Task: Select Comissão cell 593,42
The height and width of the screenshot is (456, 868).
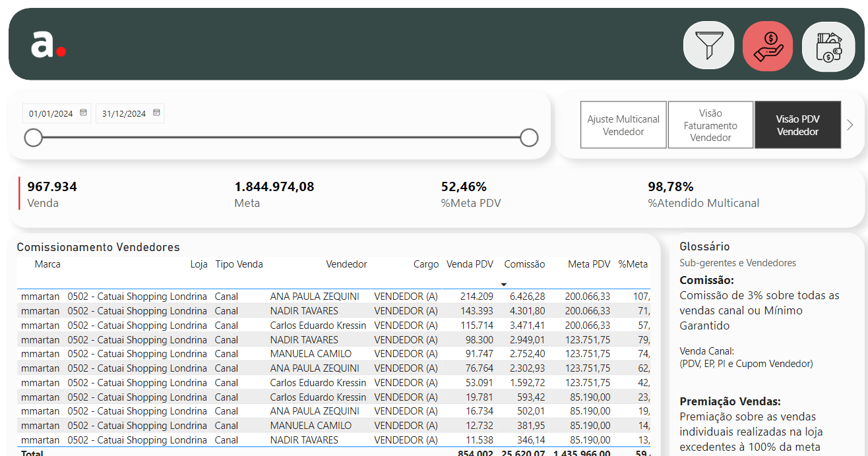Action: click(532, 397)
